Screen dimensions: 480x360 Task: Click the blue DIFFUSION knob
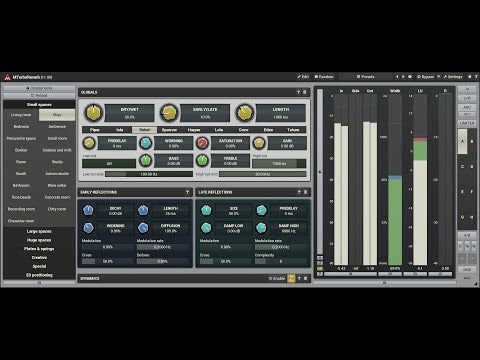click(143, 228)
